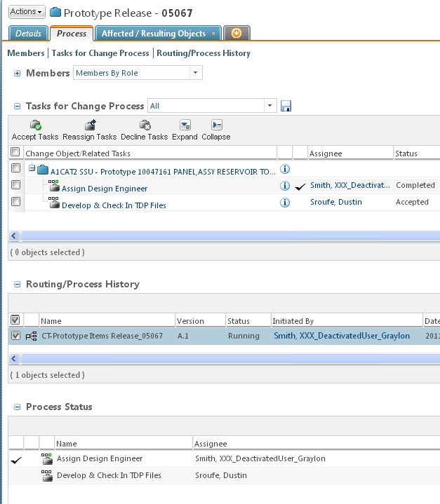
Task: Click the Decline Tasks icon
Action: [145, 125]
